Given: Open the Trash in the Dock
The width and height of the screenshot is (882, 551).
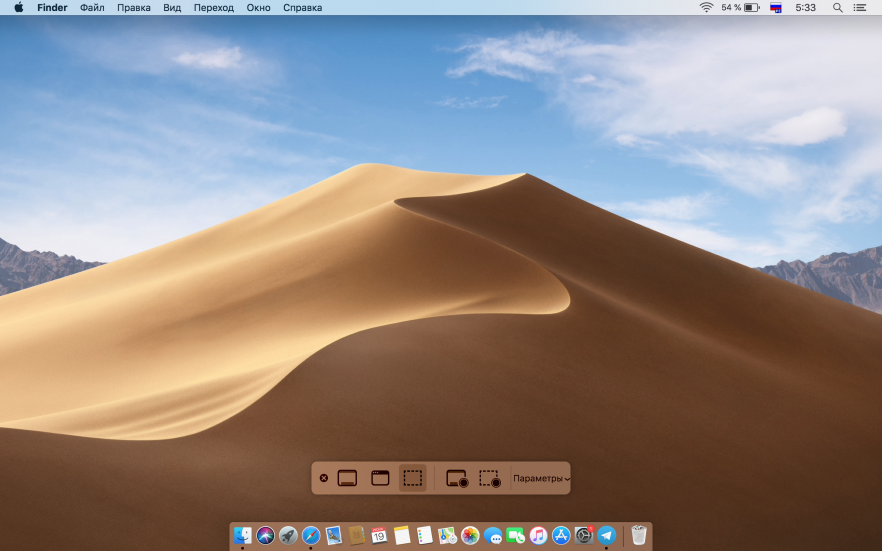Looking at the screenshot, I should coord(638,535).
